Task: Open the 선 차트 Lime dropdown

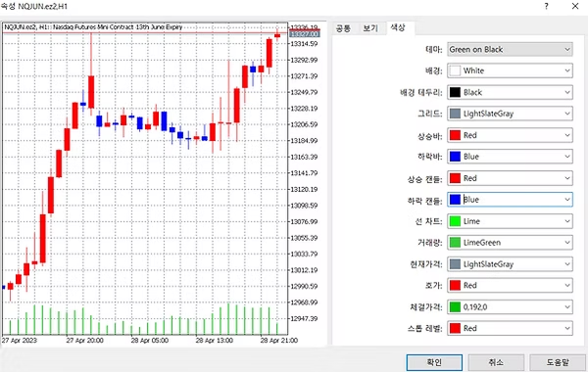Action: pyautogui.click(x=510, y=221)
